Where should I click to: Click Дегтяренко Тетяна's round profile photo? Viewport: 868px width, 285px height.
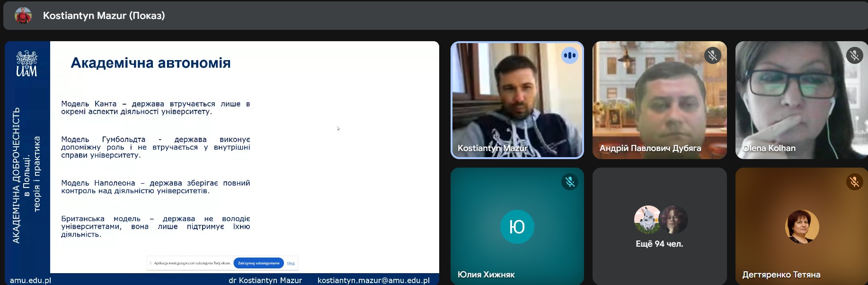click(802, 227)
